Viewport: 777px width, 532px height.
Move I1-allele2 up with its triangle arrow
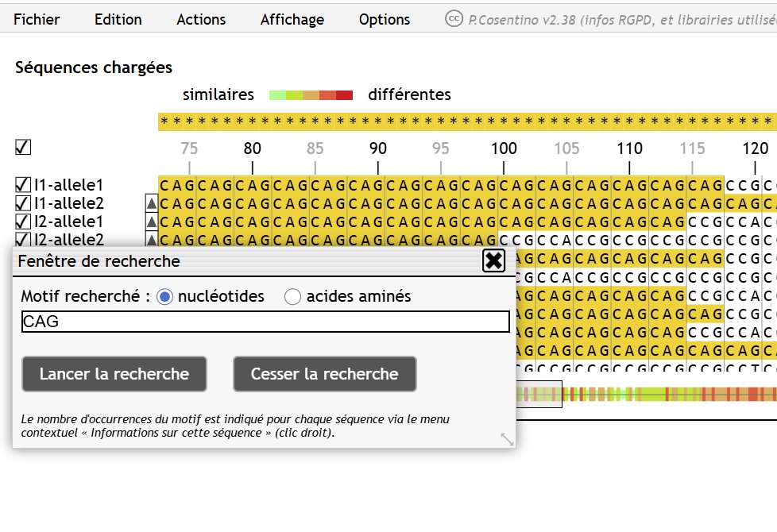tap(152, 203)
